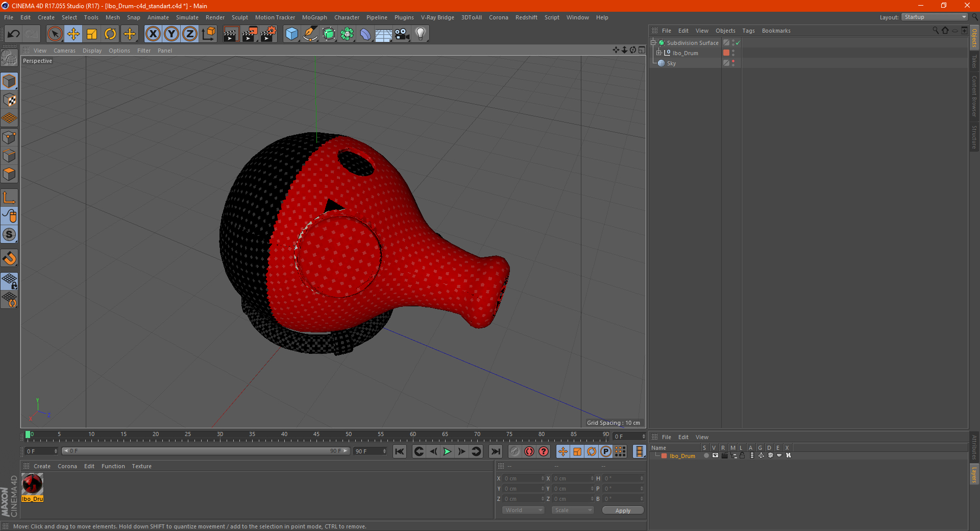The width and height of the screenshot is (980, 531).
Task: Add a Camera object
Action: coord(402,34)
